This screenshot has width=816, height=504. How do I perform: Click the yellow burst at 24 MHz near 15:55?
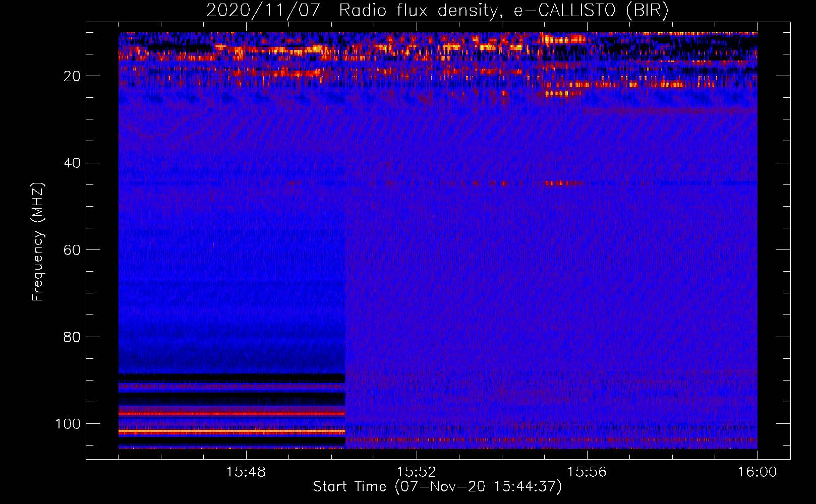(556, 94)
